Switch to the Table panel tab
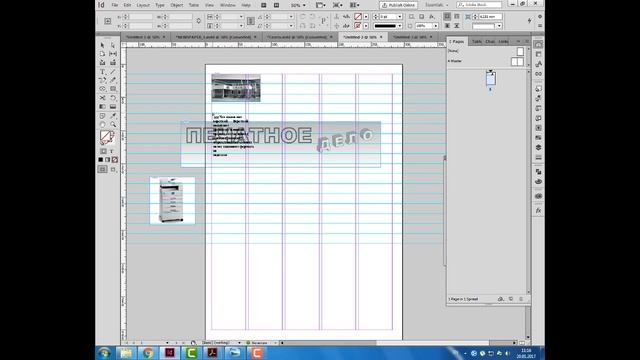 pyautogui.click(x=476, y=42)
